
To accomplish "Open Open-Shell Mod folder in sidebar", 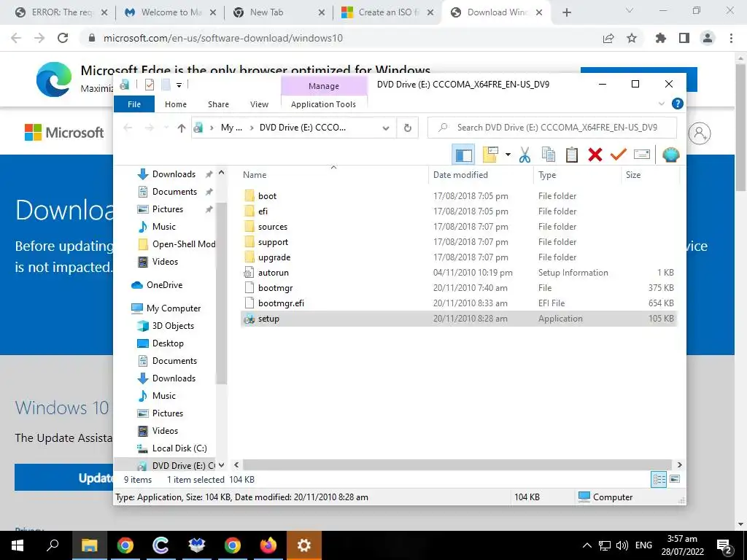I will point(184,244).
